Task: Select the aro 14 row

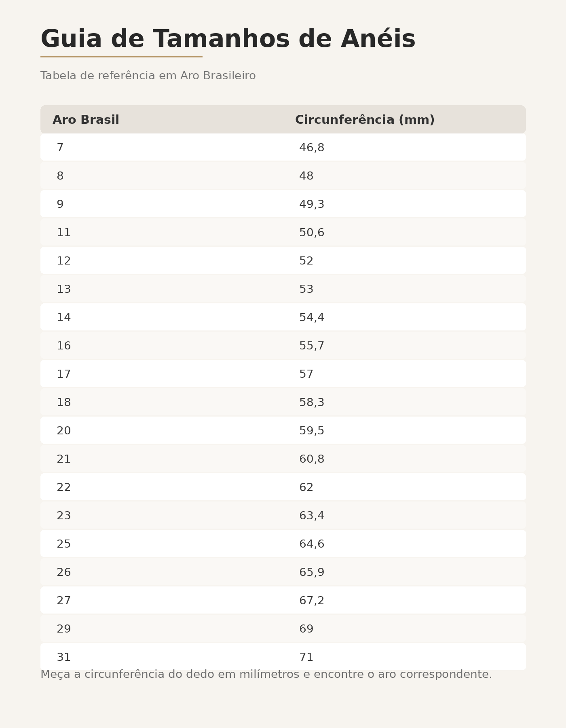Action: point(283,317)
